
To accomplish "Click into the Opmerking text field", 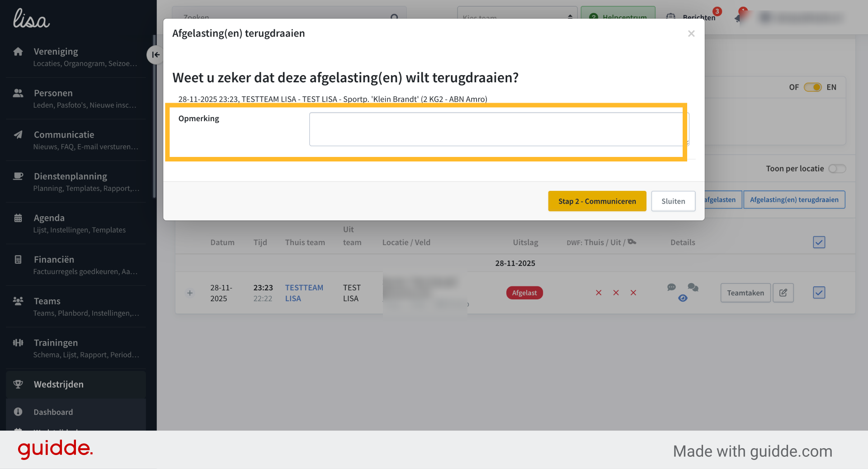I will pyautogui.click(x=499, y=129).
